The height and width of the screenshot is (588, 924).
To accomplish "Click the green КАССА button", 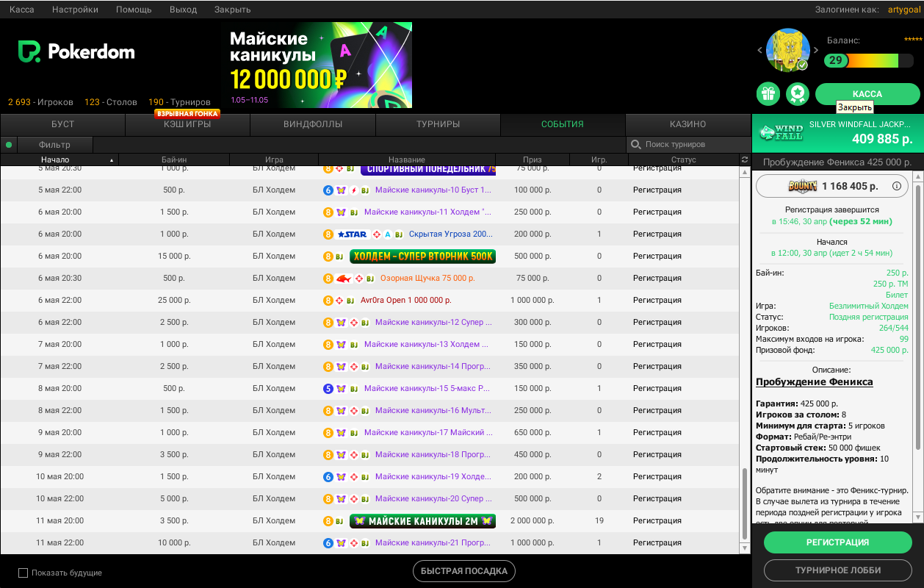I will click(x=867, y=94).
